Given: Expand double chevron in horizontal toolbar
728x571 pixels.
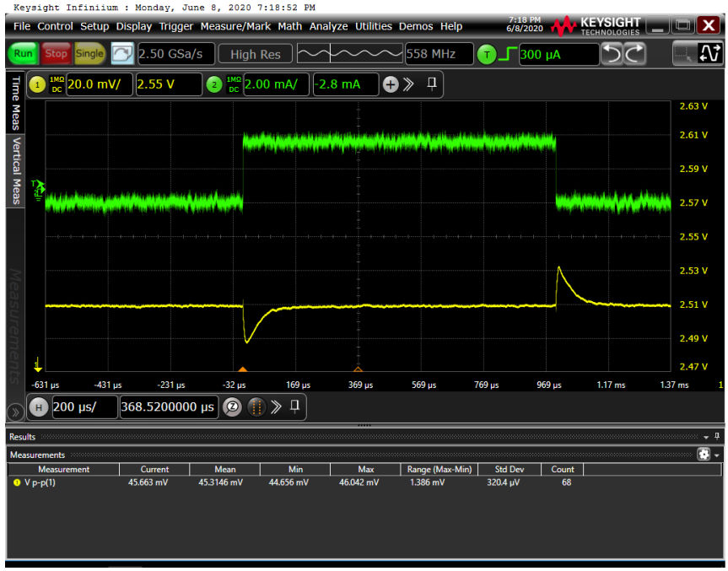Looking at the screenshot, I should [275, 407].
